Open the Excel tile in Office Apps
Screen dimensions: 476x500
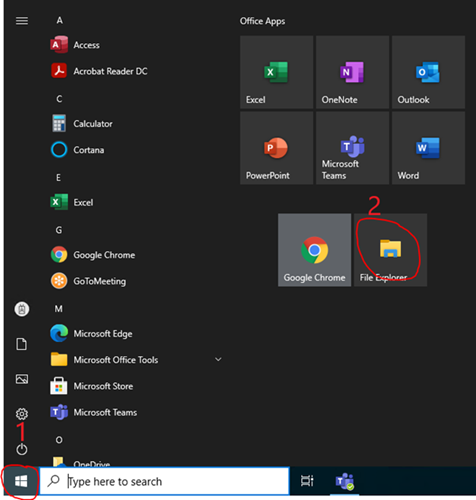pos(276,72)
